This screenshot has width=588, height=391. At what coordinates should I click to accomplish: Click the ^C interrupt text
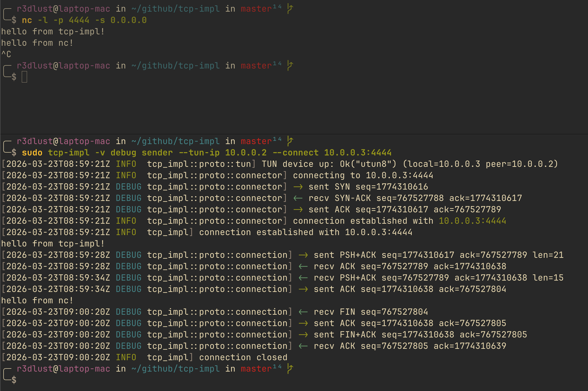pos(6,54)
